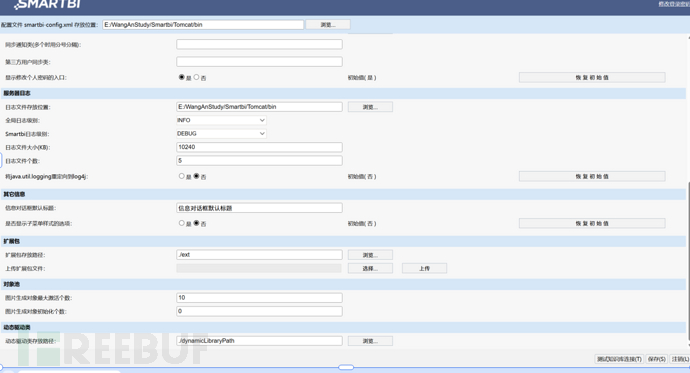Click 选择 to choose extension package file
The width and height of the screenshot is (690, 373).
pos(370,268)
